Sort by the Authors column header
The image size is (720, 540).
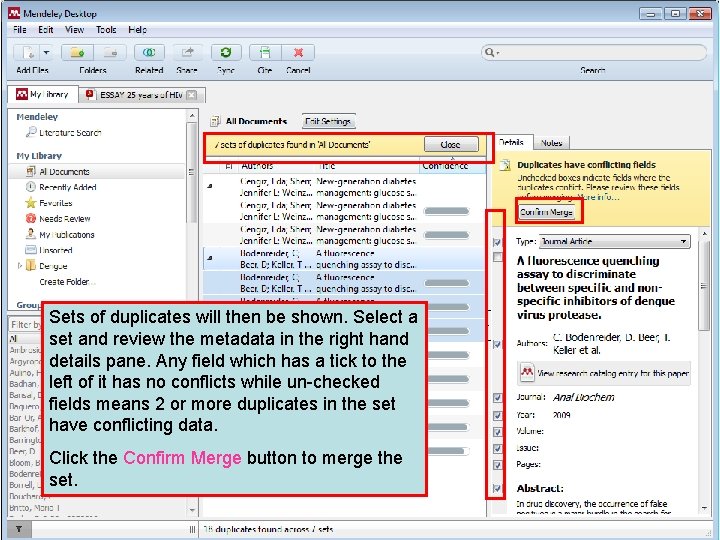pyautogui.click(x=258, y=166)
